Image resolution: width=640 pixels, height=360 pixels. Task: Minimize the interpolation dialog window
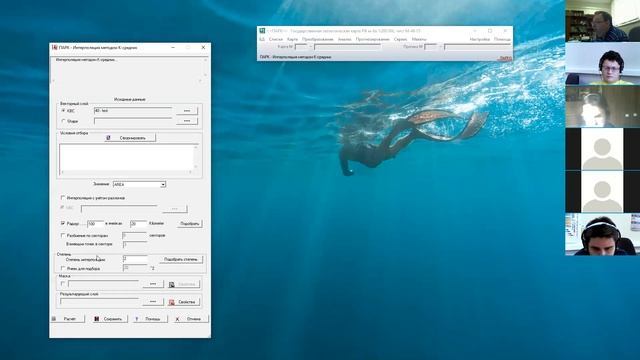(x=173, y=47)
